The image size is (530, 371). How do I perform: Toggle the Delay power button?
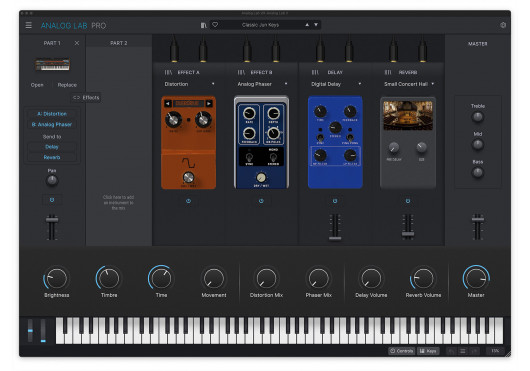(335, 201)
